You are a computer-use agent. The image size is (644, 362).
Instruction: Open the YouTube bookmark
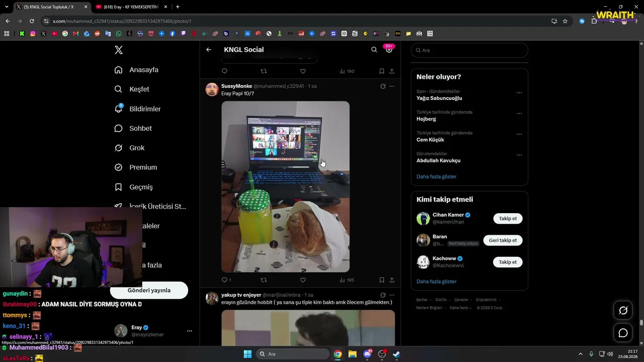pyautogui.click(x=54, y=34)
